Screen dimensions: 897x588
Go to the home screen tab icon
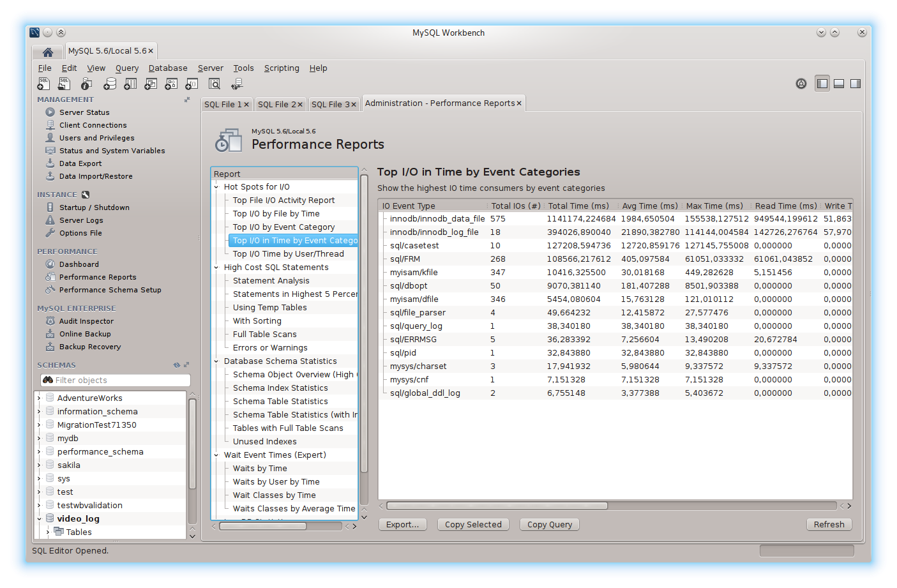(x=48, y=52)
